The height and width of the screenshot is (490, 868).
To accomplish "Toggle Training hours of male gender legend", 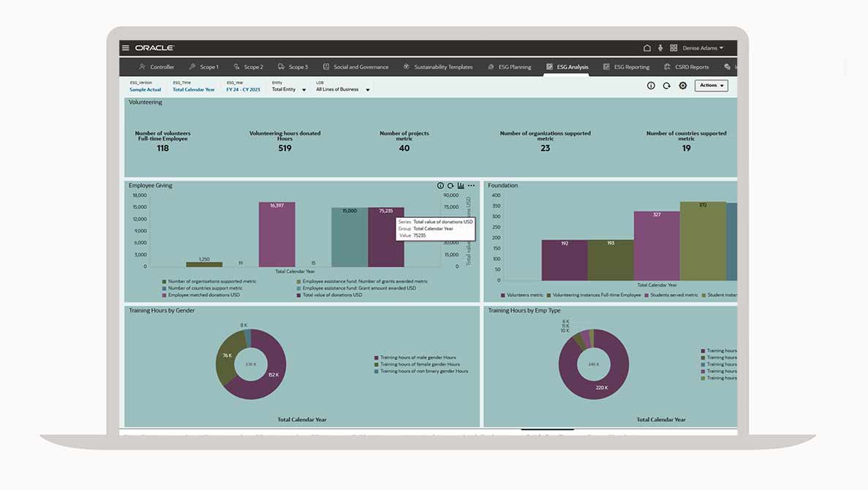I will (418, 358).
